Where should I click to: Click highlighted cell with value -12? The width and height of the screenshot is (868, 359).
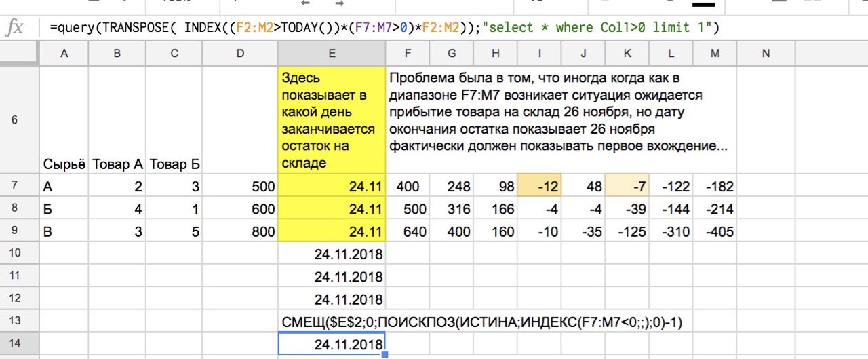coord(539,186)
